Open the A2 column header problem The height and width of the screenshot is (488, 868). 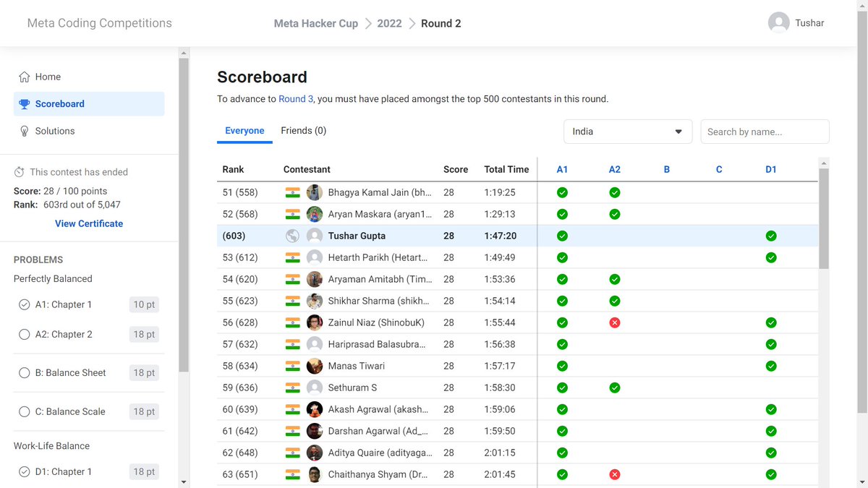point(614,169)
